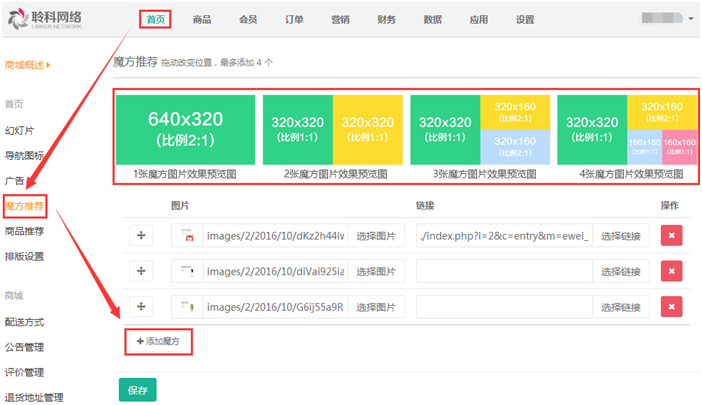The height and width of the screenshot is (405, 702).
Task: Open the 首页 top menu tab
Action: click(x=155, y=20)
